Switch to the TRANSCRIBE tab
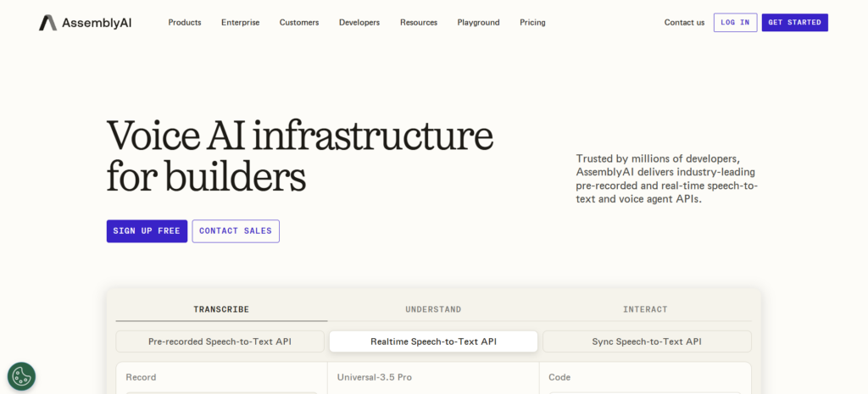The width and height of the screenshot is (868, 394). click(x=221, y=309)
